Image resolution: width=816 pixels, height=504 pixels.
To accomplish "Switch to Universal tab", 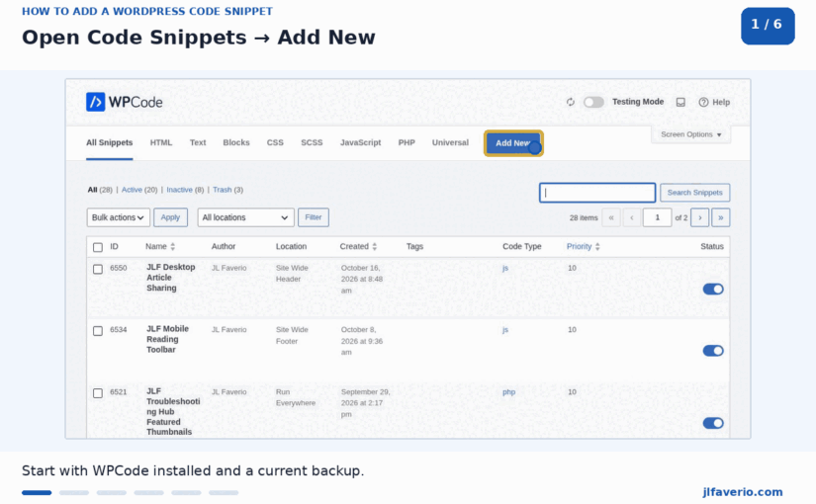I will (x=450, y=142).
